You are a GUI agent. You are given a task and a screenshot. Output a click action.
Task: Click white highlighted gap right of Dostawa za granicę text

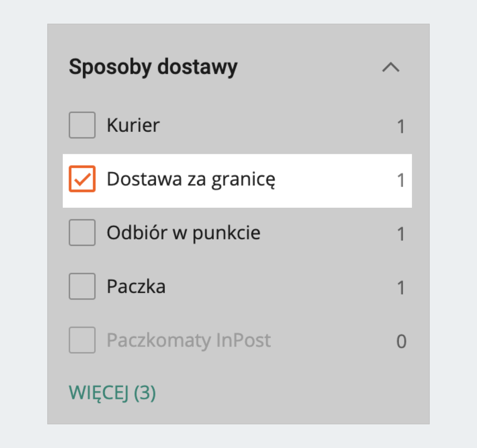(x=334, y=180)
